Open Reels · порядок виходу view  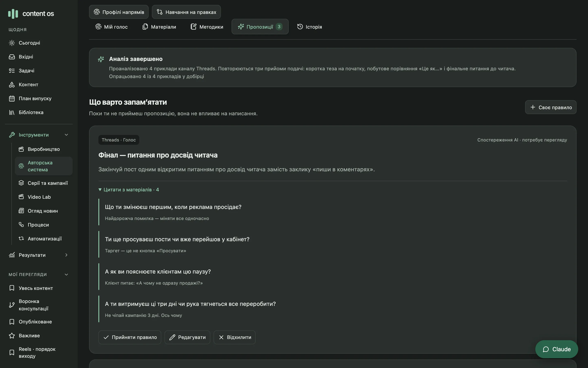[39, 352]
